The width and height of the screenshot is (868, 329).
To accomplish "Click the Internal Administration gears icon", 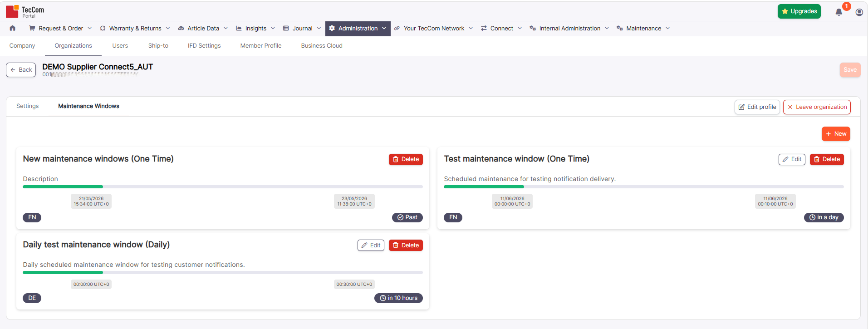I will click(x=533, y=28).
